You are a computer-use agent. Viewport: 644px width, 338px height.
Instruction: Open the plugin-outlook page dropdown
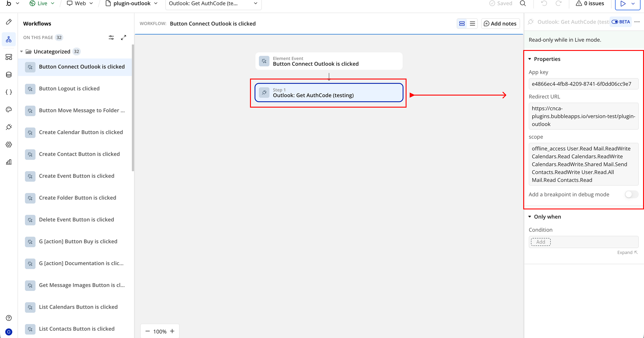132,4
